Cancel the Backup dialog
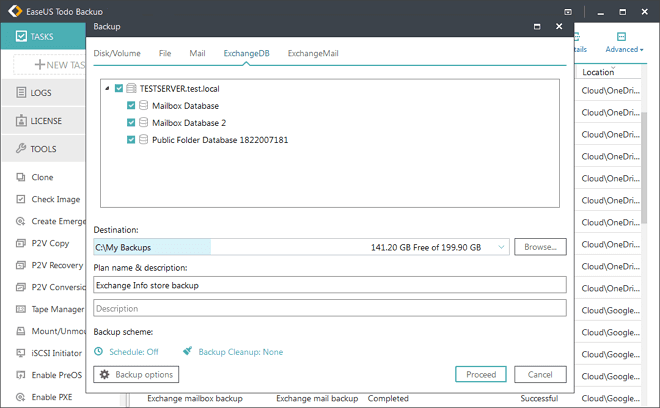This screenshot has width=660, height=408. (x=540, y=374)
